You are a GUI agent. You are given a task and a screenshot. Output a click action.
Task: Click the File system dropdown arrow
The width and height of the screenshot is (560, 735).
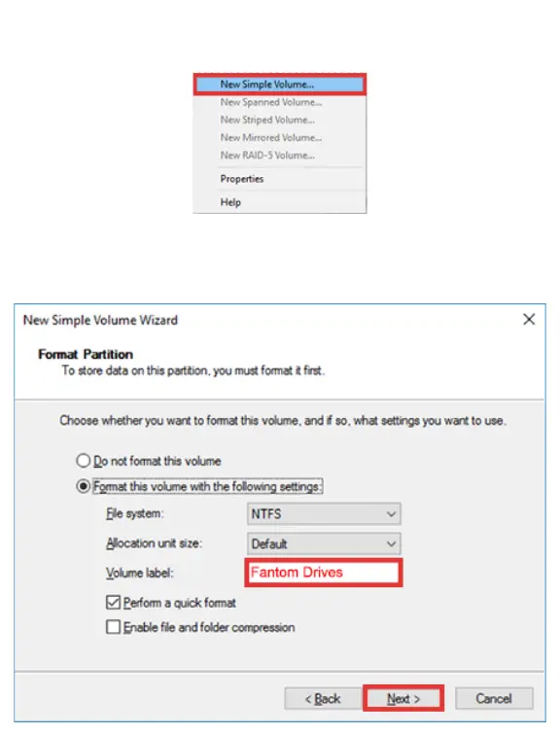click(x=391, y=514)
